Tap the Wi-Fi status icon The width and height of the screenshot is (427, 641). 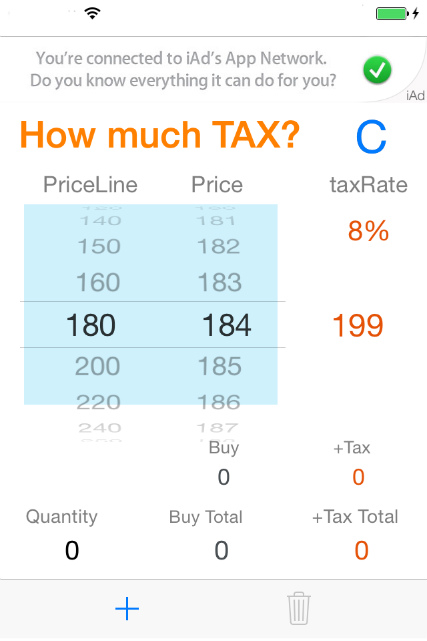[92, 13]
